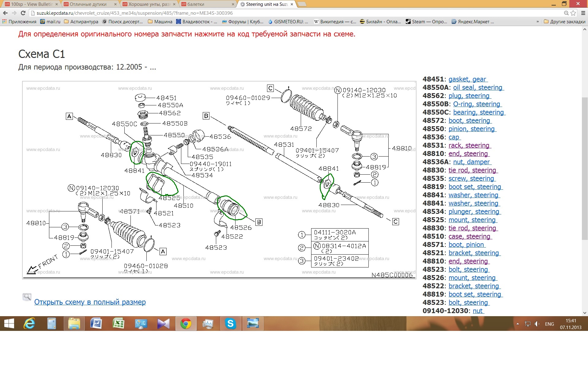Click the volume speaker tray icon

click(x=537, y=324)
